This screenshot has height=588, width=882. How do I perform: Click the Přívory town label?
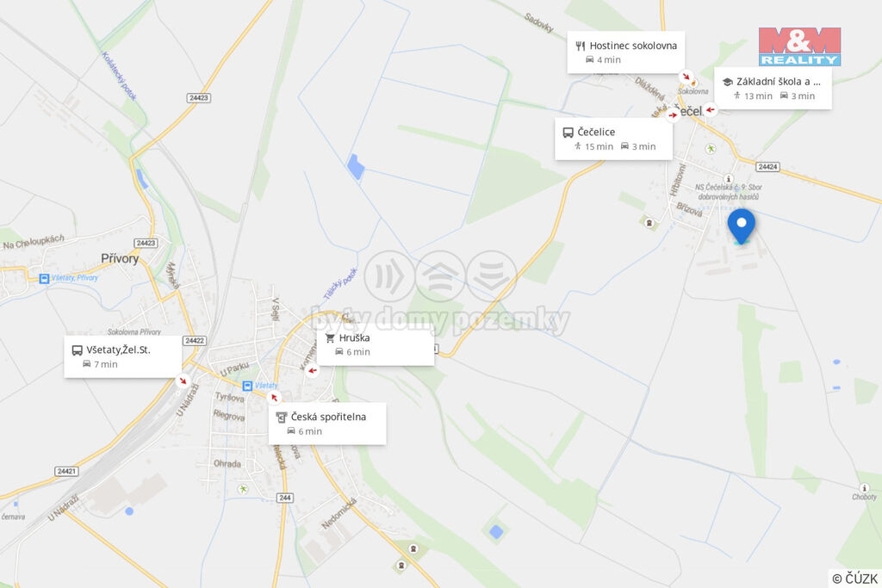(120, 258)
